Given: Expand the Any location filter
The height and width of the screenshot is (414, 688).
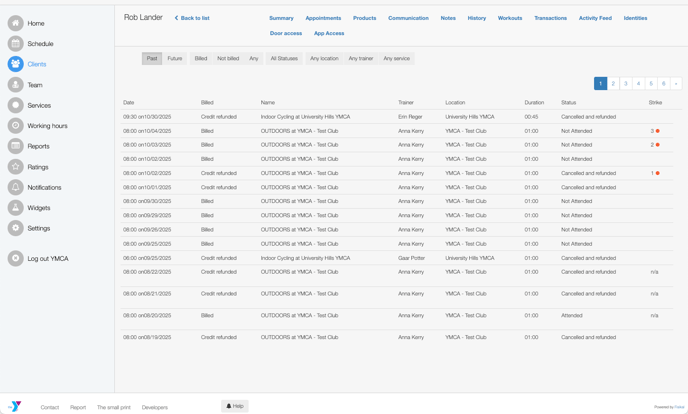Looking at the screenshot, I should [324, 59].
